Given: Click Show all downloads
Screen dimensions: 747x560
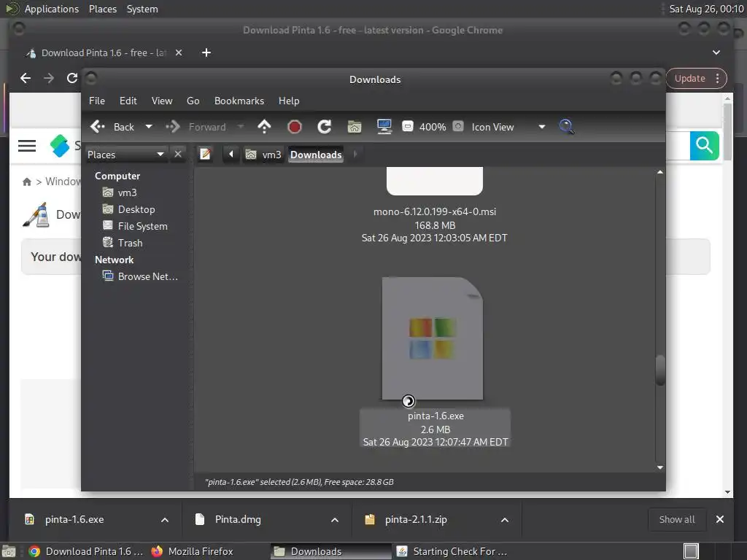Looking at the screenshot, I should 676,519.
